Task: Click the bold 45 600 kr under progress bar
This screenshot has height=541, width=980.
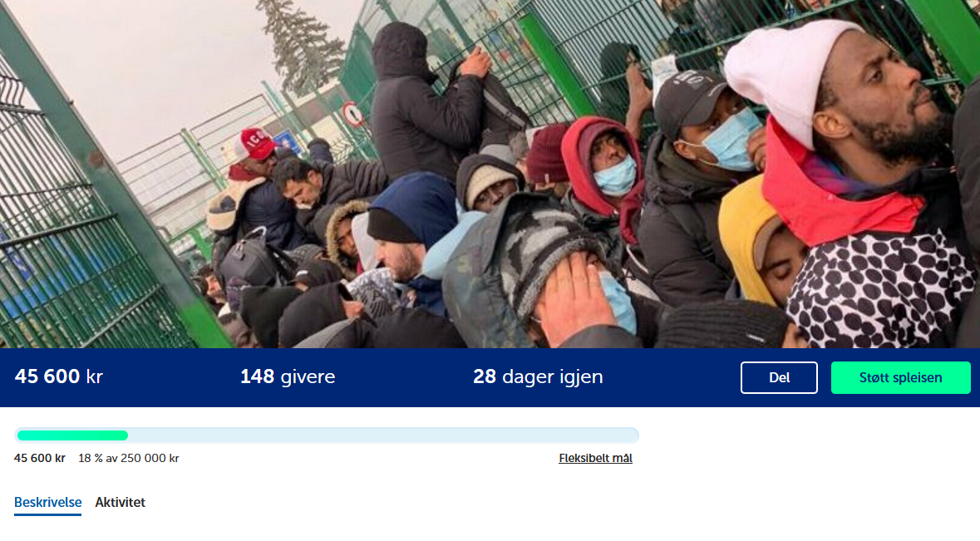Action: [x=40, y=458]
